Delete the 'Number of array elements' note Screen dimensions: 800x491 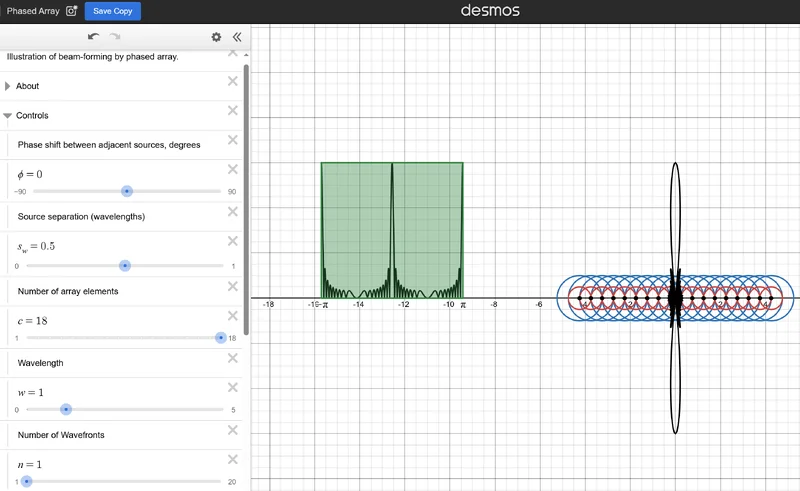pyautogui.click(x=233, y=286)
